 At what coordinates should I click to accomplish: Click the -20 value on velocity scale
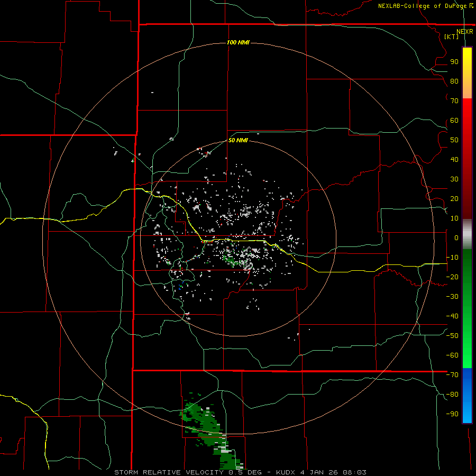(452, 277)
